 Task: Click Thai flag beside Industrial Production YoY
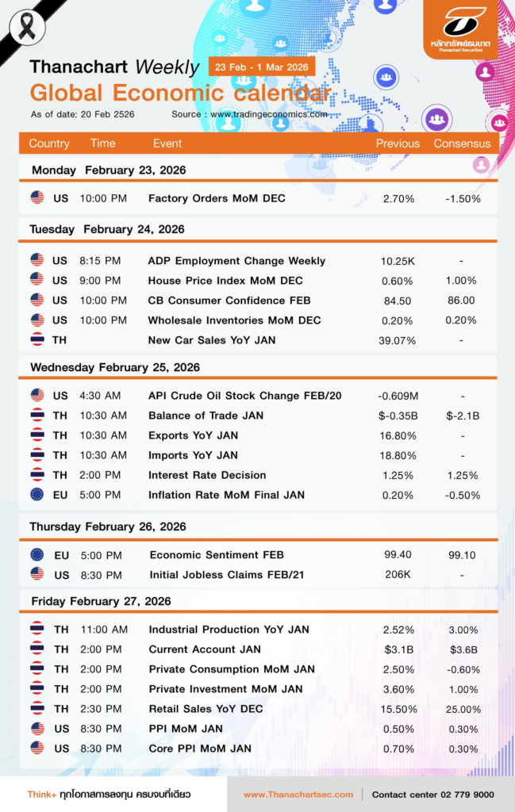(37, 629)
